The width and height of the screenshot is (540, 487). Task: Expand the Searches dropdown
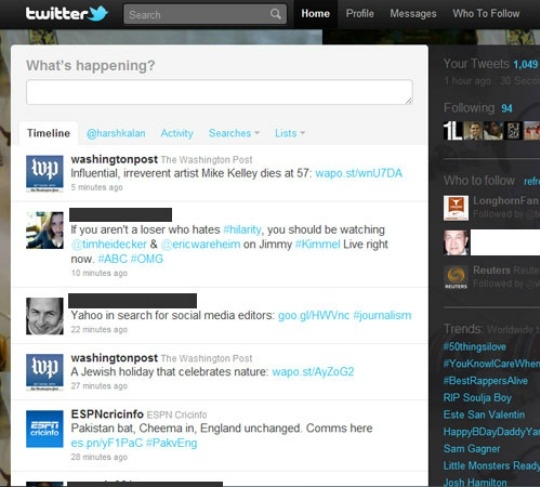click(234, 133)
